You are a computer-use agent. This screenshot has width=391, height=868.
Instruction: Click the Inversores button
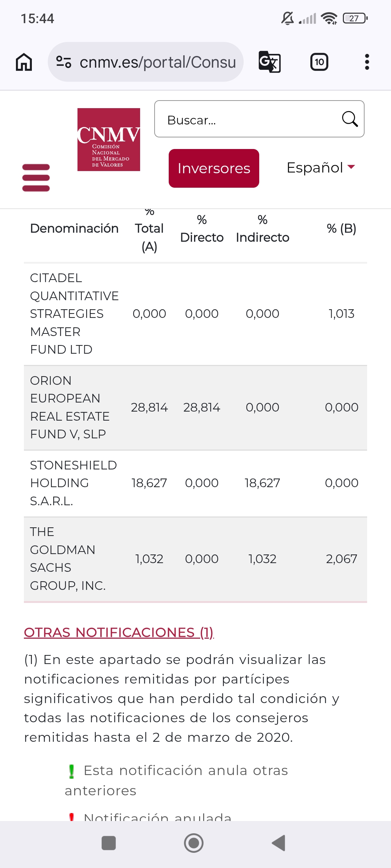point(214,169)
